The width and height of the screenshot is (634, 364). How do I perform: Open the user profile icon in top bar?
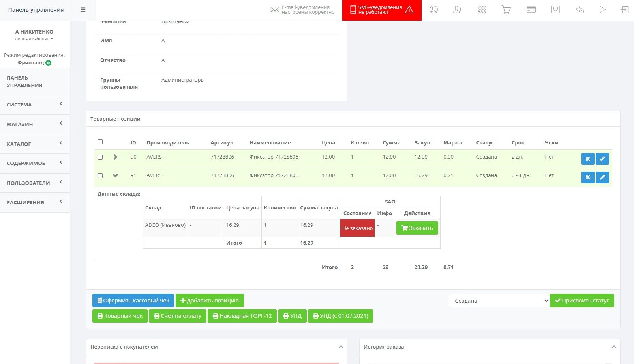click(x=433, y=10)
